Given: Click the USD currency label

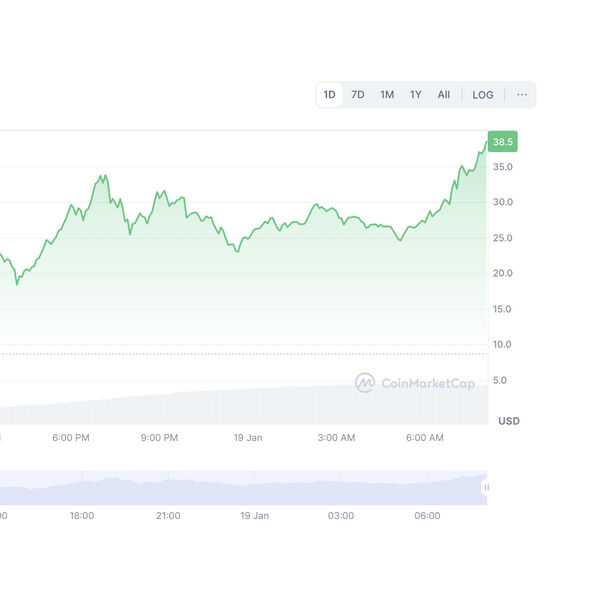Looking at the screenshot, I should click(x=508, y=421).
